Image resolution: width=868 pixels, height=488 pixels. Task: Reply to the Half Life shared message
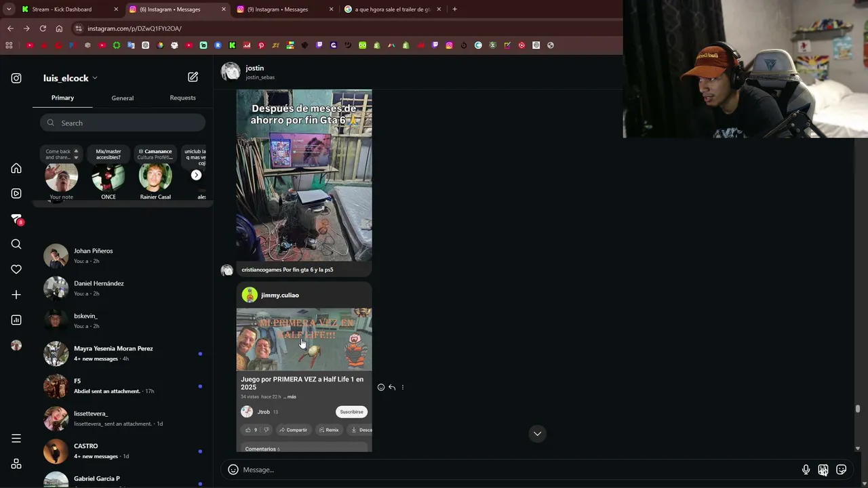tap(392, 388)
